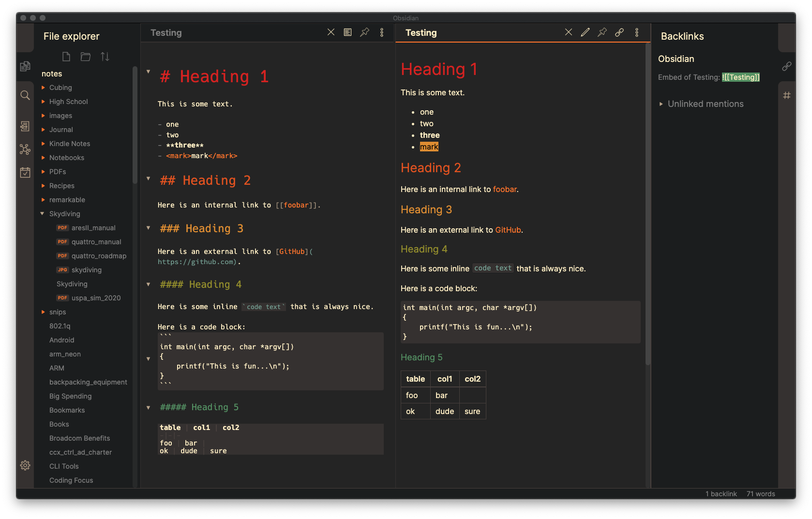Expand the High School folder
Screen dimensions: 812x519
[43, 102]
